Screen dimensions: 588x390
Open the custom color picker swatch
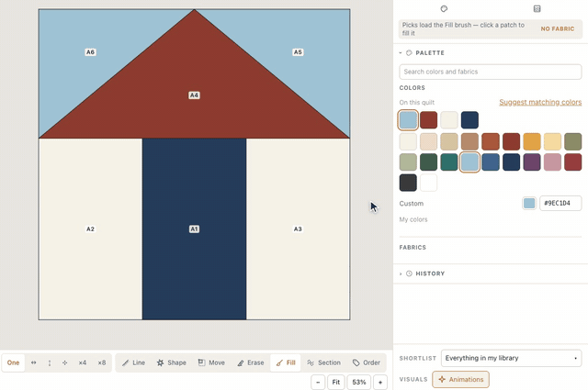[529, 204]
